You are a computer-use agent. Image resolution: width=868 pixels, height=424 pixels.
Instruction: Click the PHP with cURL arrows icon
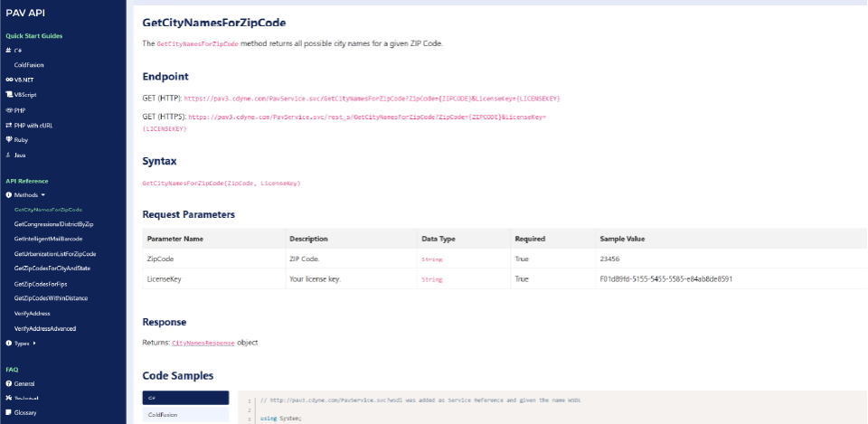[9, 125]
